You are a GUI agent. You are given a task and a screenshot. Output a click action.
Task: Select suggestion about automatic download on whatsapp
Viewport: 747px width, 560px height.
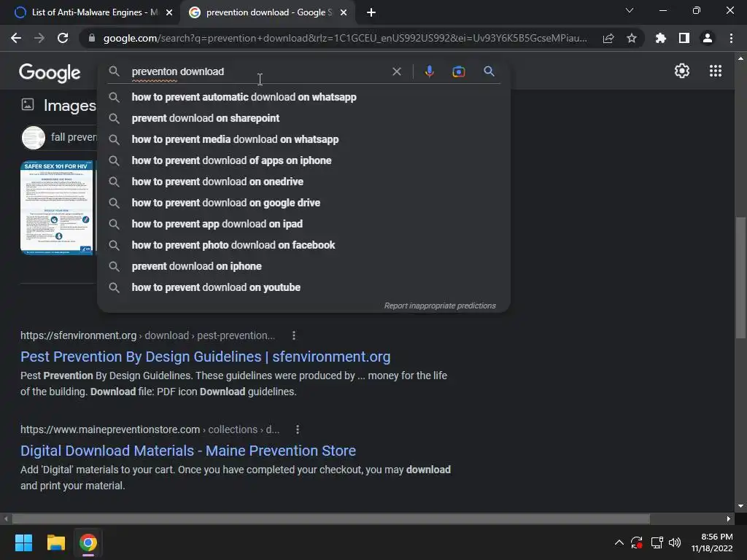(303, 97)
